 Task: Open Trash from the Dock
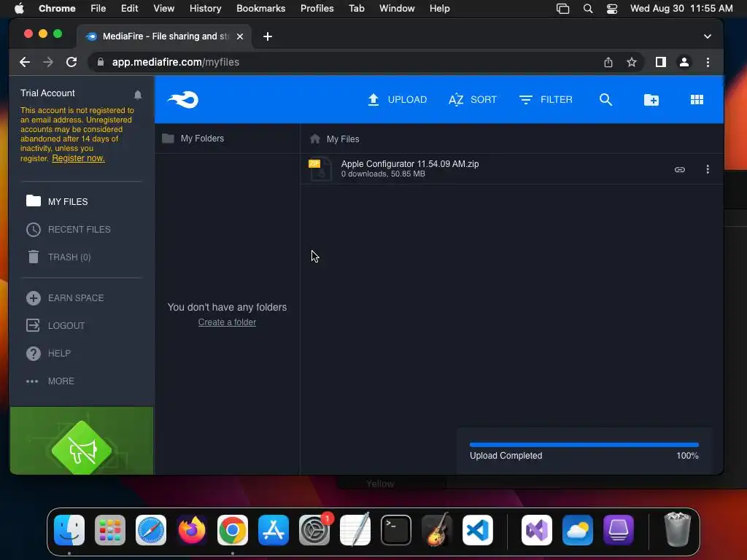[677, 529]
